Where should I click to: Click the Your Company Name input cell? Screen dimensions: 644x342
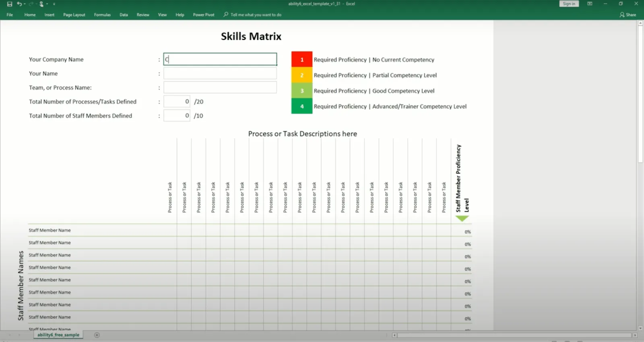[x=220, y=59]
